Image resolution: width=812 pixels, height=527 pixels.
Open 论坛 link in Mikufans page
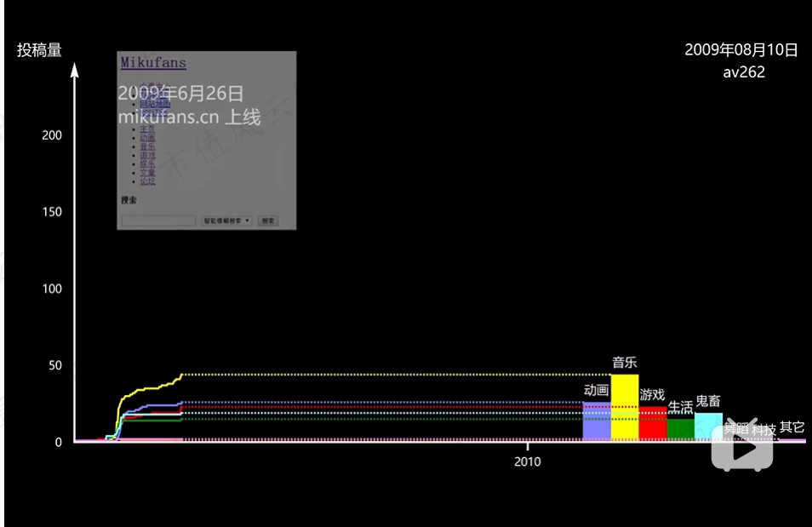(147, 182)
